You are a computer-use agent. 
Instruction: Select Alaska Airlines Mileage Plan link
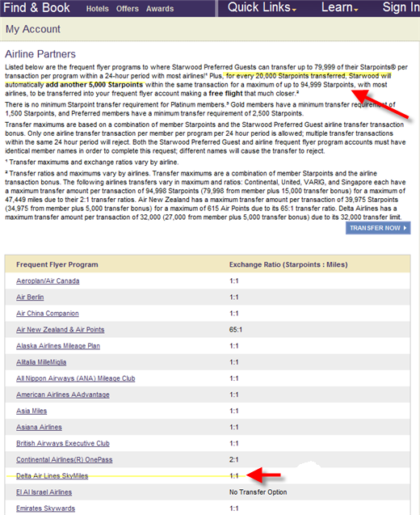(x=58, y=346)
